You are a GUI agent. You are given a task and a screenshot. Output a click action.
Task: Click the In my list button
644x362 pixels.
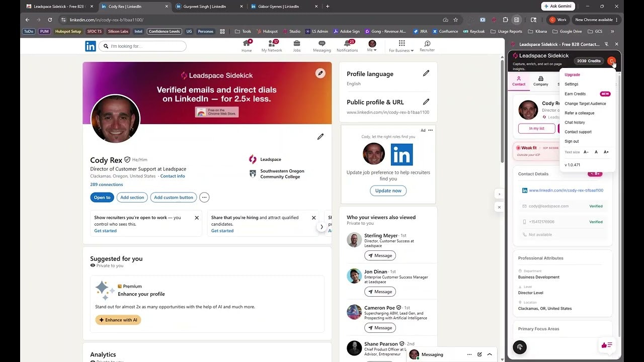(537, 128)
